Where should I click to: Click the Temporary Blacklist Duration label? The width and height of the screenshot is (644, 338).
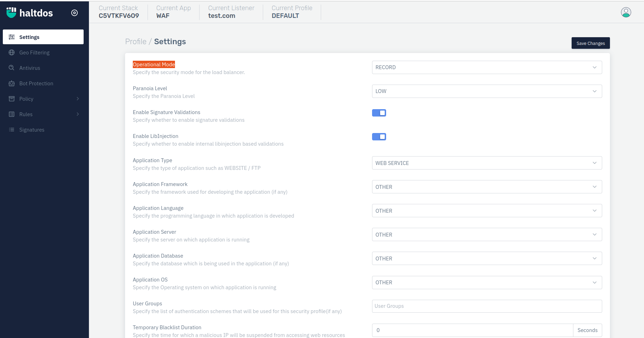tap(167, 327)
